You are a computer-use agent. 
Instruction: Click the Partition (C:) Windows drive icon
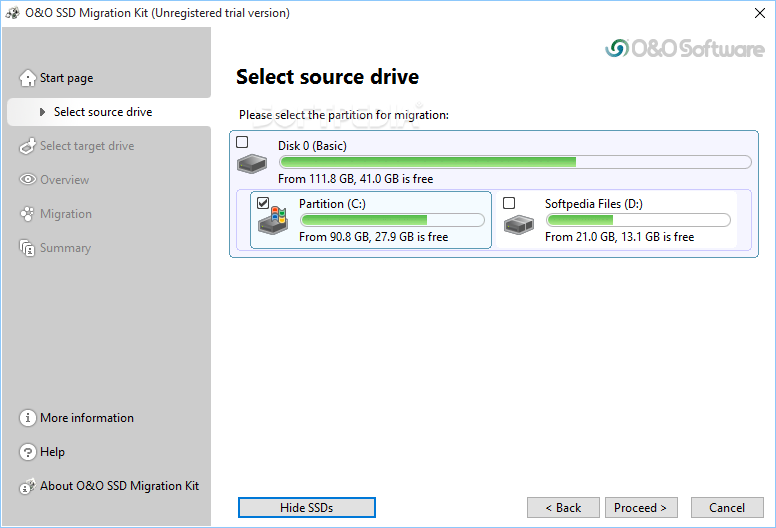(273, 221)
